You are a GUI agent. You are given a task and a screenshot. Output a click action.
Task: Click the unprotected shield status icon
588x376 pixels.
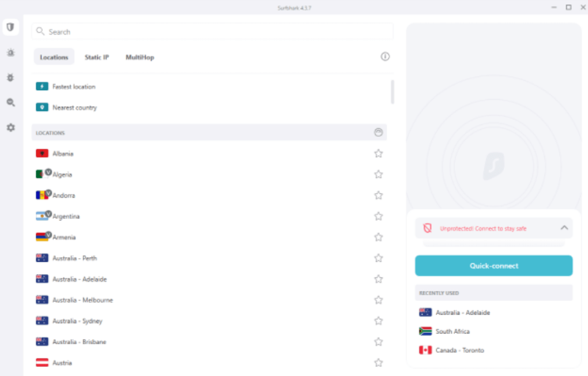coord(428,228)
